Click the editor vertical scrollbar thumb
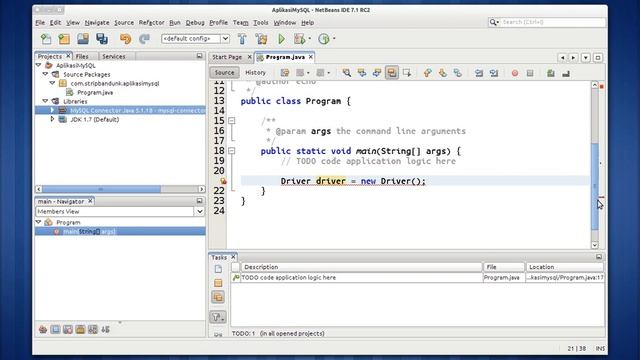The width and height of the screenshot is (640, 360). click(x=595, y=186)
